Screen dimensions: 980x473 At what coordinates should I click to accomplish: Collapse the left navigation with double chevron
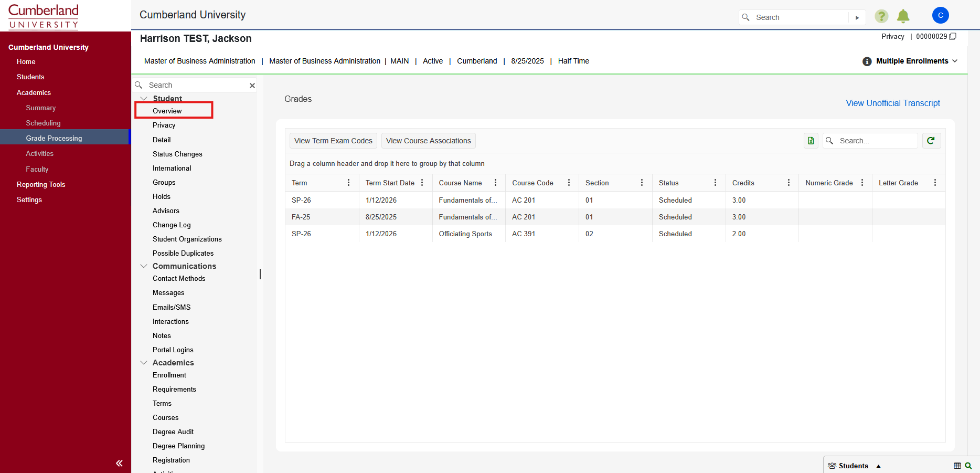pyautogui.click(x=119, y=463)
